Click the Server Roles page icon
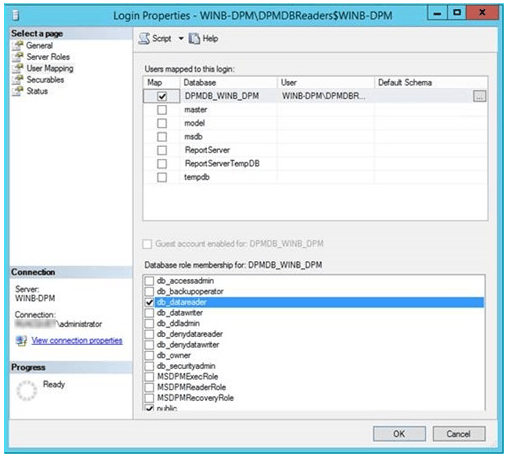The height and width of the screenshot is (457, 508). [x=18, y=57]
